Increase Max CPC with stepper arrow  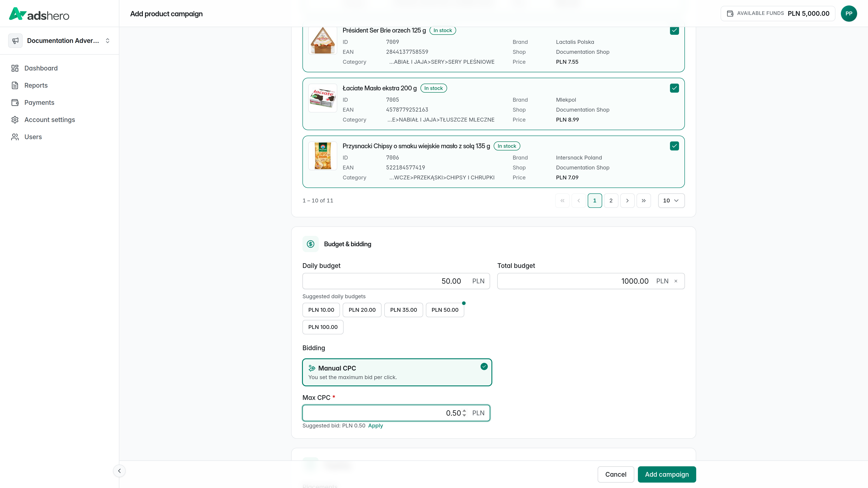tap(464, 411)
